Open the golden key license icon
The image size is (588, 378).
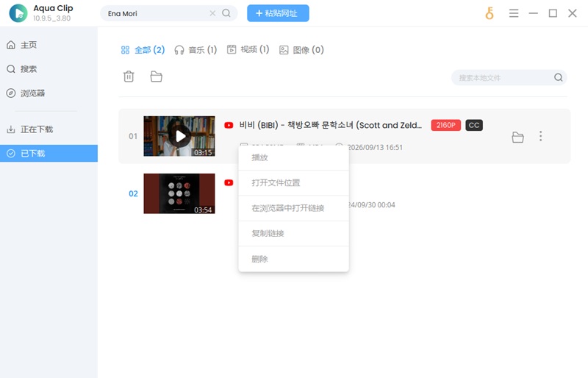pos(490,13)
